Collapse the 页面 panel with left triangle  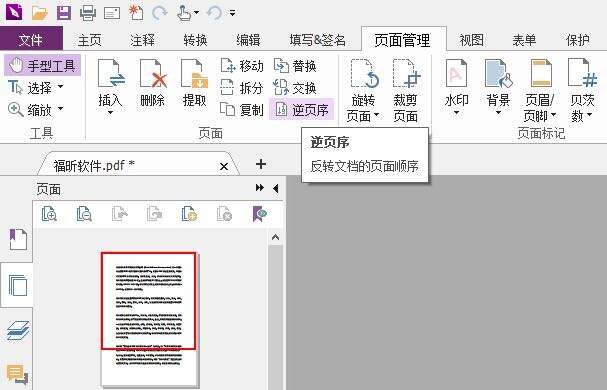[x=276, y=188]
